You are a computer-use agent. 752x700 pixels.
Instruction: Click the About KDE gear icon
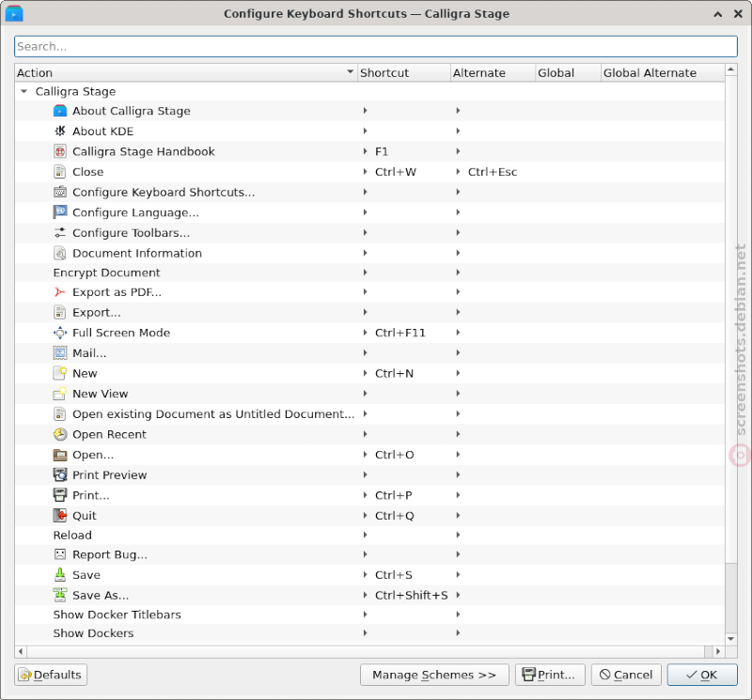click(60, 131)
